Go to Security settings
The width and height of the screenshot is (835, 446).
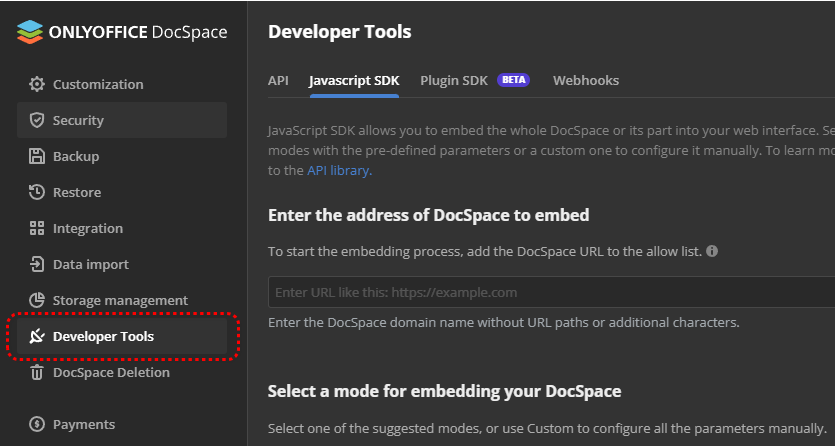tap(122, 120)
